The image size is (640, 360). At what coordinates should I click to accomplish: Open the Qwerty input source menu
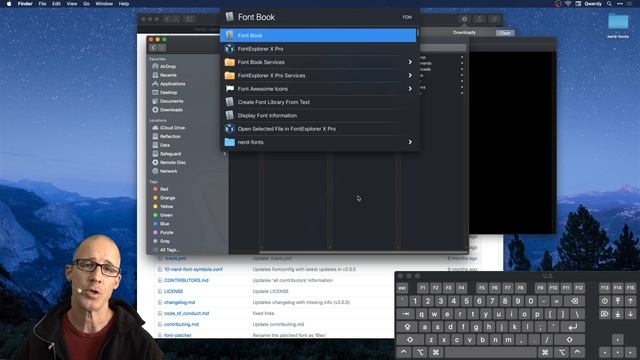(x=593, y=4)
